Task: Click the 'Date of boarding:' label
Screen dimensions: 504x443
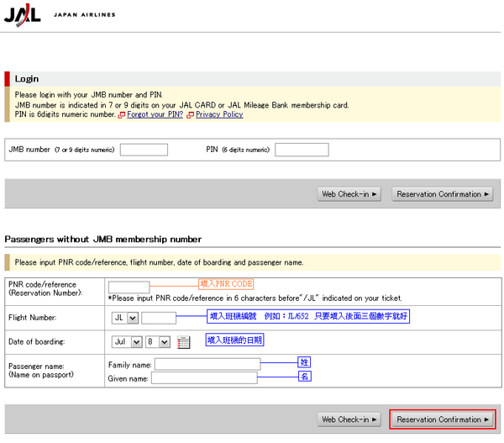Action: (37, 342)
